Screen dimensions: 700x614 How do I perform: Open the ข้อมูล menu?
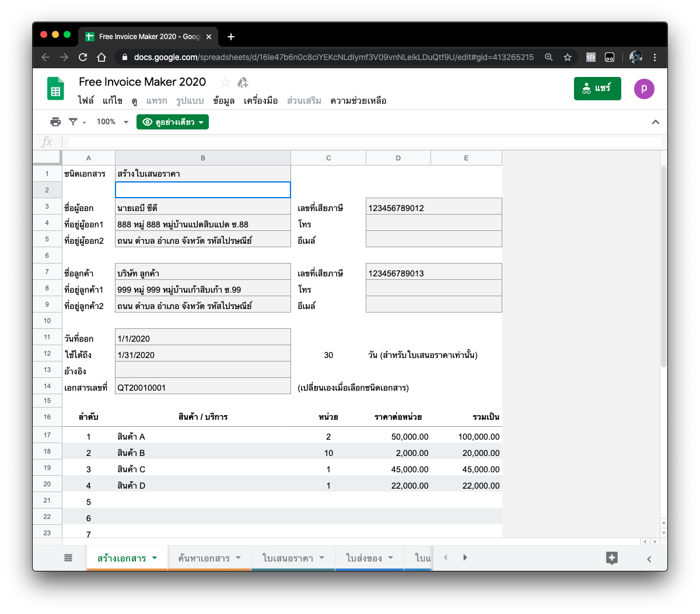(x=223, y=101)
